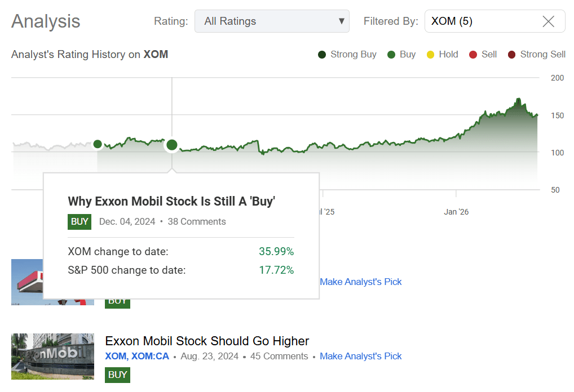This screenshot has width=574, height=392.
Task: Click Make Analyst's Pick for Aug. 23 article
Action: [360, 356]
